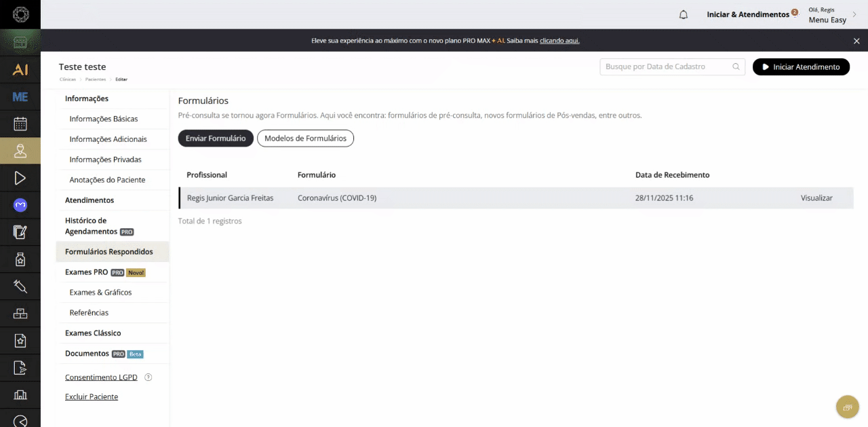Image resolution: width=868 pixels, height=427 pixels.
Task: Click the play triangle sidebar icon
Action: 20,178
